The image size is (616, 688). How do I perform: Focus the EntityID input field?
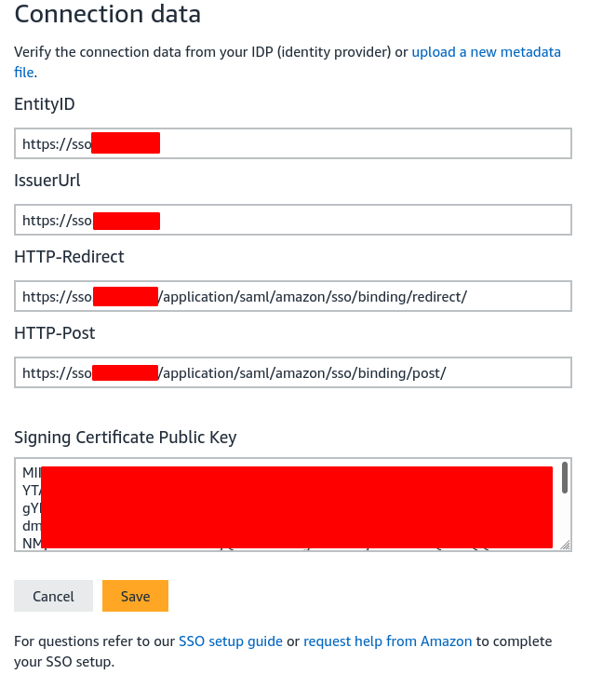(x=363, y=143)
